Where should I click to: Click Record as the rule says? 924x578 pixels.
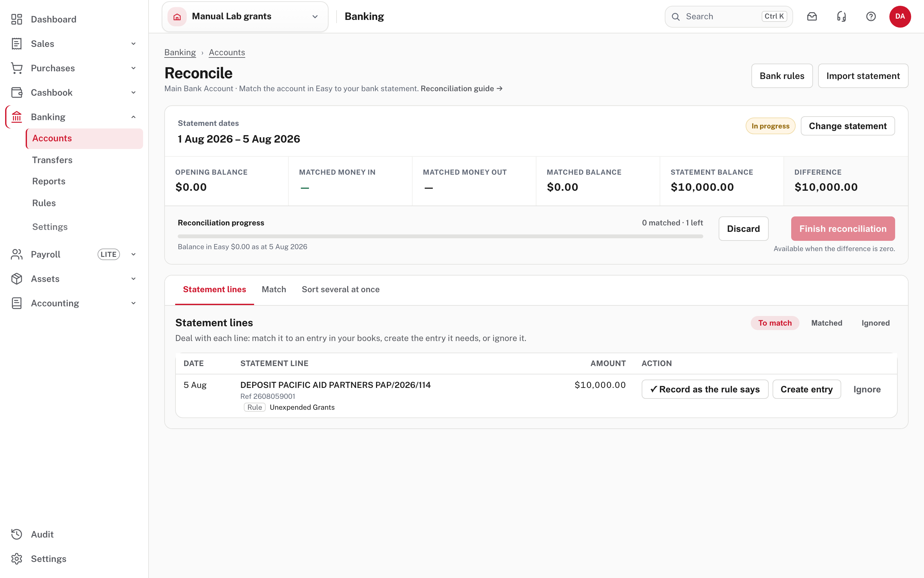(x=705, y=389)
